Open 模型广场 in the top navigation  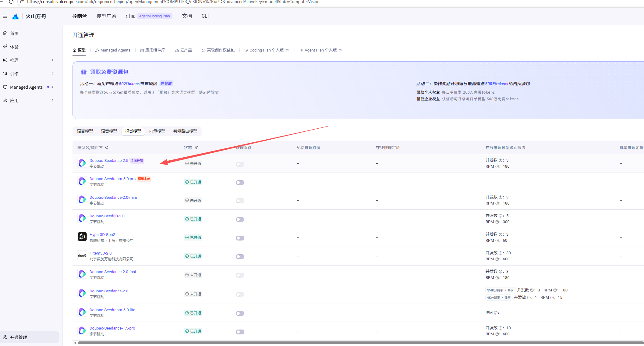tap(106, 16)
